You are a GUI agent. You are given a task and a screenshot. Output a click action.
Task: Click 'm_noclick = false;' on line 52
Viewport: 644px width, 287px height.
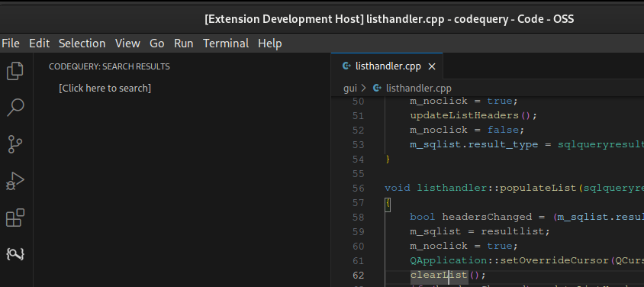pyautogui.click(x=468, y=130)
